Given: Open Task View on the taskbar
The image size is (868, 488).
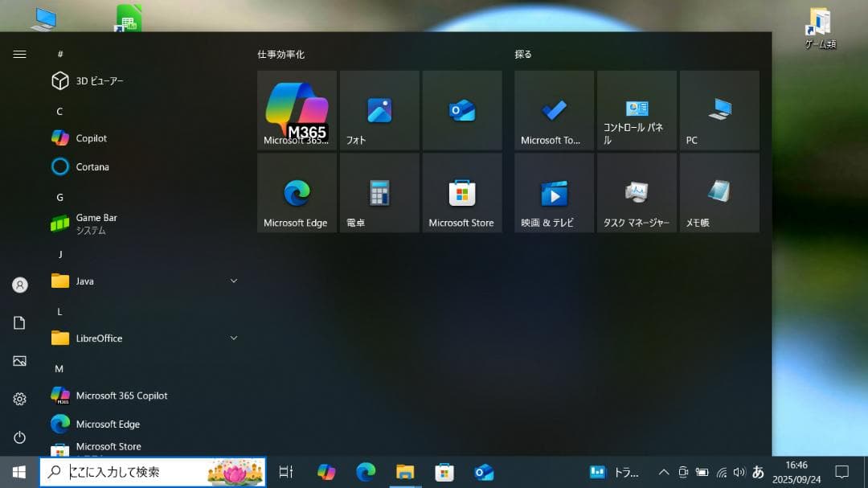Looking at the screenshot, I should click(285, 472).
